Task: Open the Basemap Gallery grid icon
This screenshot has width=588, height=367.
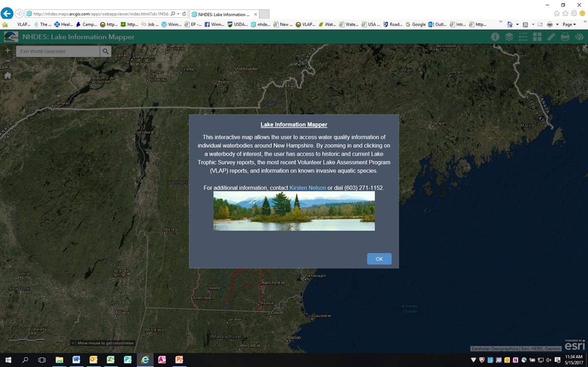Action: tap(537, 37)
